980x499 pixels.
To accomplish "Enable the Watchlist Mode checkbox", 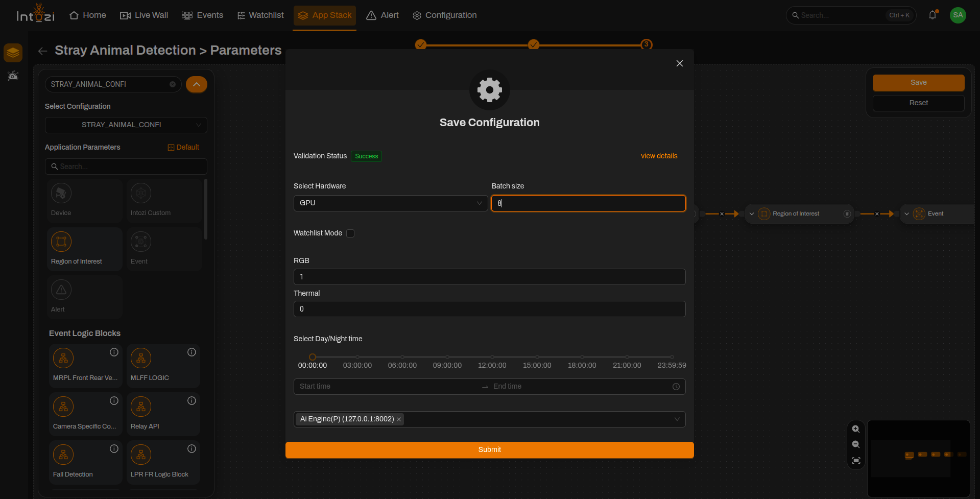I will (350, 233).
